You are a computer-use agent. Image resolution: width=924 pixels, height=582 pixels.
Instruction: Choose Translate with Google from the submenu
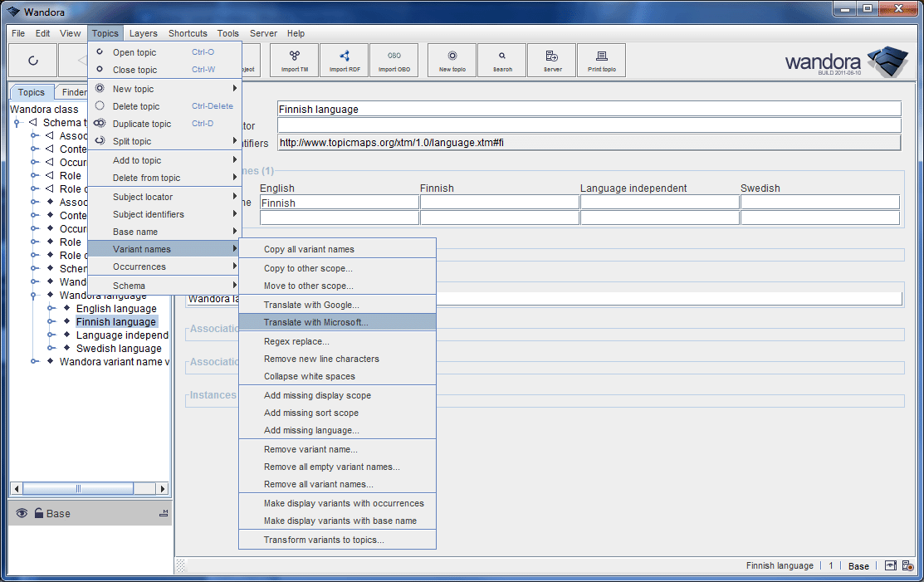[x=306, y=305]
